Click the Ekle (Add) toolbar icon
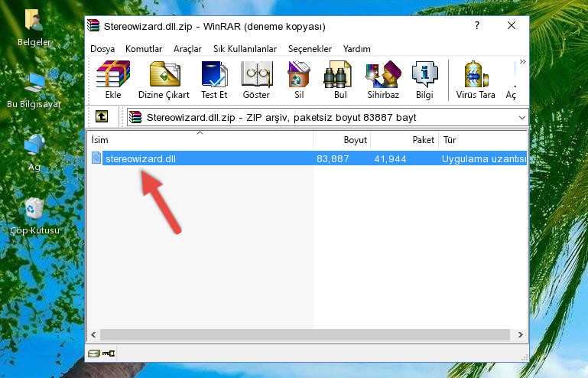This screenshot has width=588, height=378. [x=113, y=80]
